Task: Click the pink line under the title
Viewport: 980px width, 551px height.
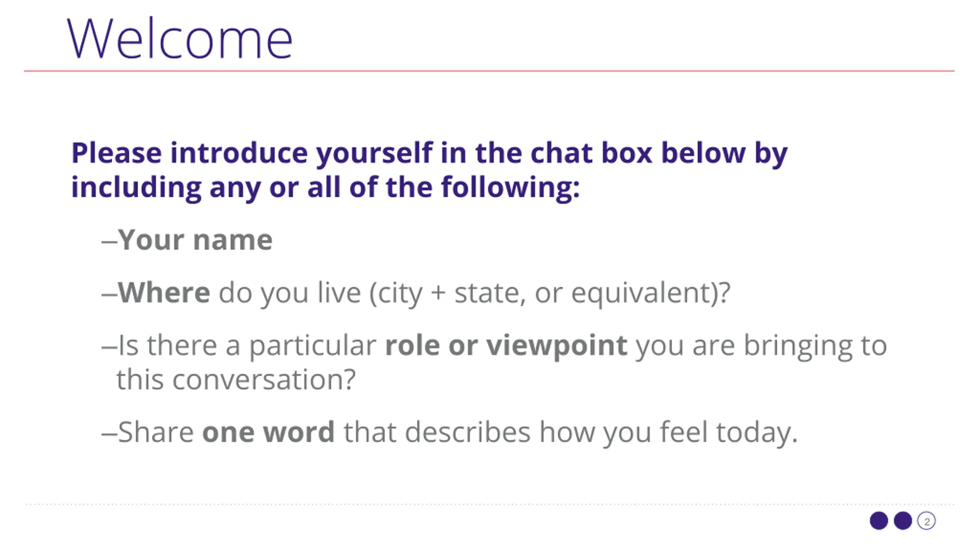Action: tap(489, 71)
